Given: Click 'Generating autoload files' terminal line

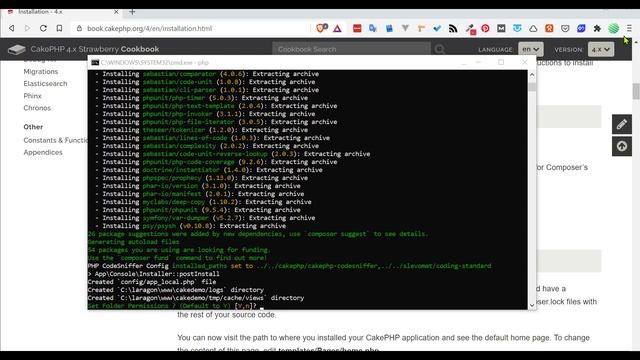Looking at the screenshot, I should [x=133, y=242].
